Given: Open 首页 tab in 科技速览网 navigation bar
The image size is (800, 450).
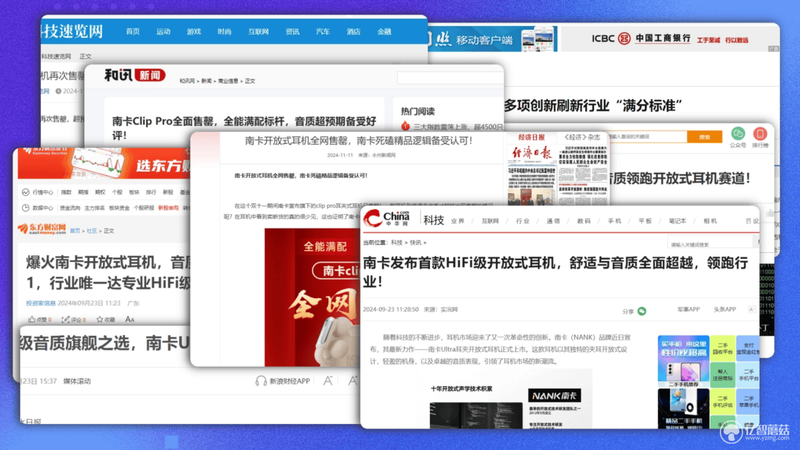Looking at the screenshot, I should 133,32.
